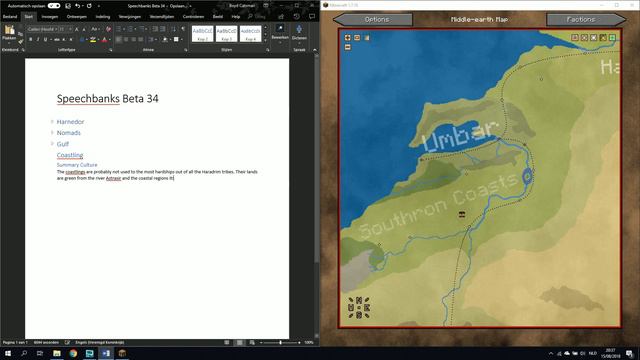Switch to the Invoegen ribbon tab
Screen dimensions: 640x360
[50, 17]
